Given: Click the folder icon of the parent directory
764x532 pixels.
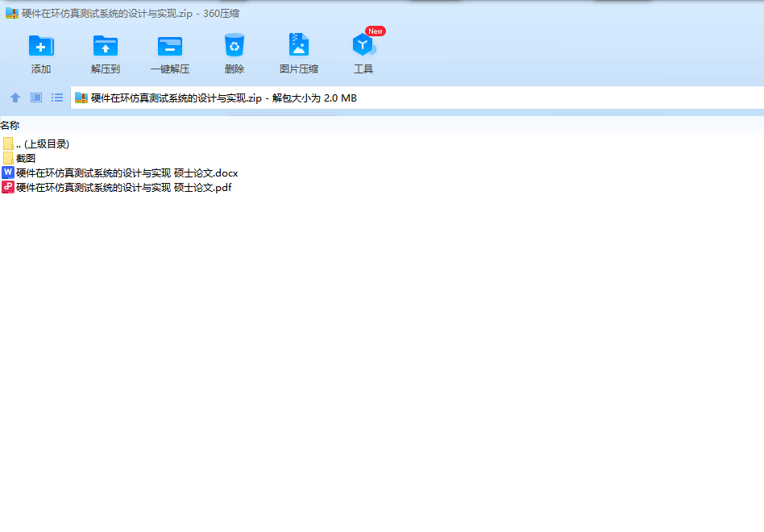Looking at the screenshot, I should point(8,143).
